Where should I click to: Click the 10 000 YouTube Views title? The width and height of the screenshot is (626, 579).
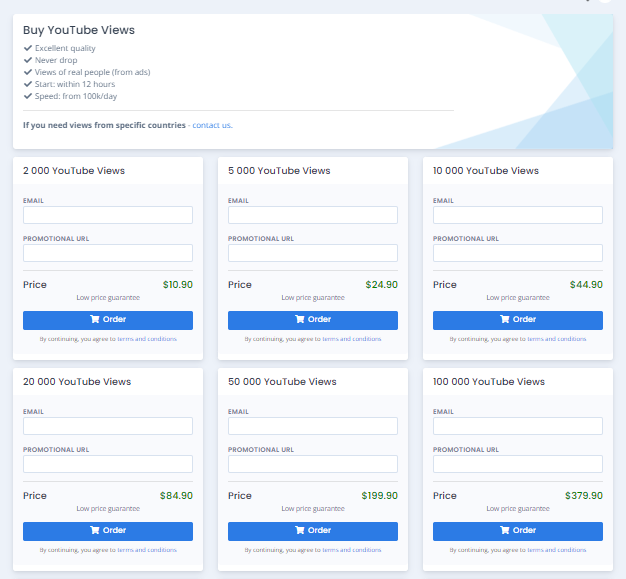(486, 171)
